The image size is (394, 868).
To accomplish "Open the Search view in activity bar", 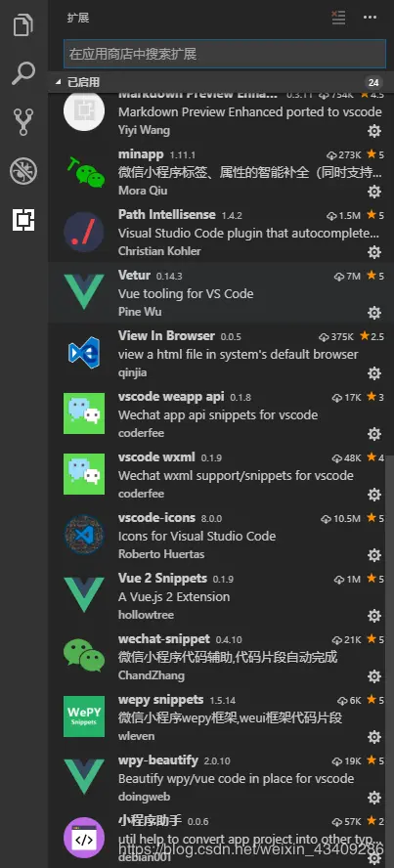I will tap(23, 73).
